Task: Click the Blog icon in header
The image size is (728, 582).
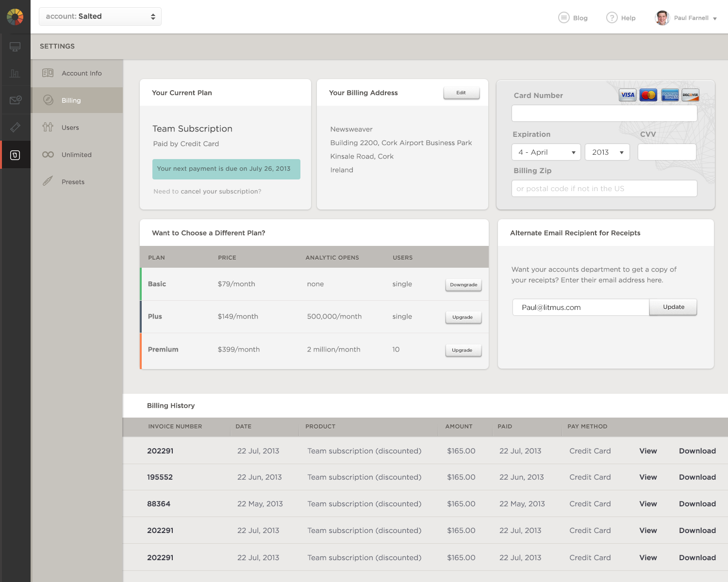Action: (563, 17)
